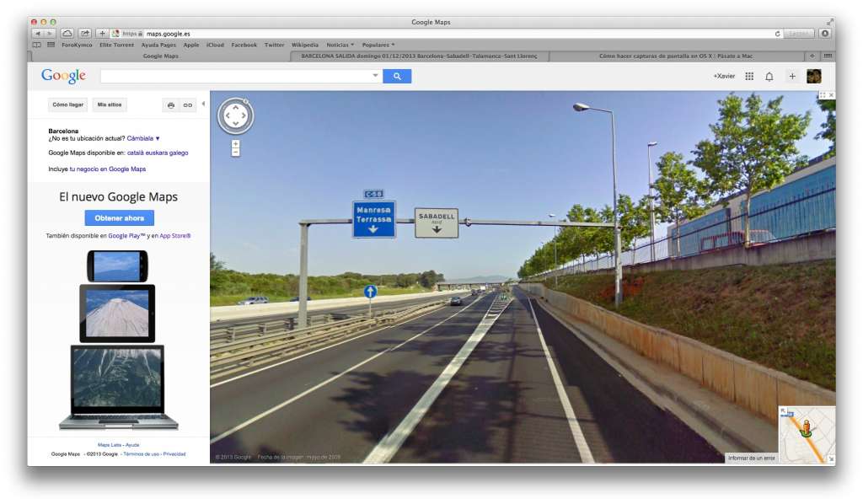Screen dimensions: 863x504
Task: Zoom in with the plus stepper
Action: pyautogui.click(x=236, y=143)
